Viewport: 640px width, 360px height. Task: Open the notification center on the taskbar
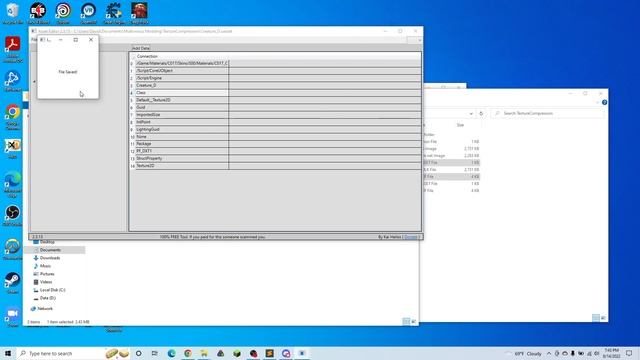(629, 353)
